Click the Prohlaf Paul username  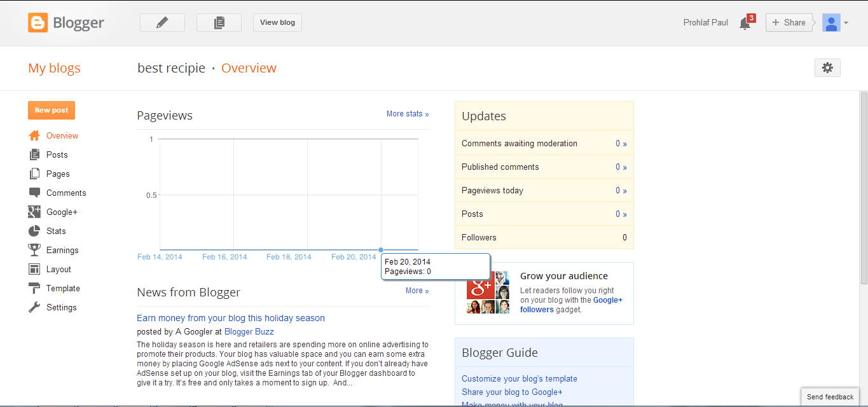pos(706,22)
